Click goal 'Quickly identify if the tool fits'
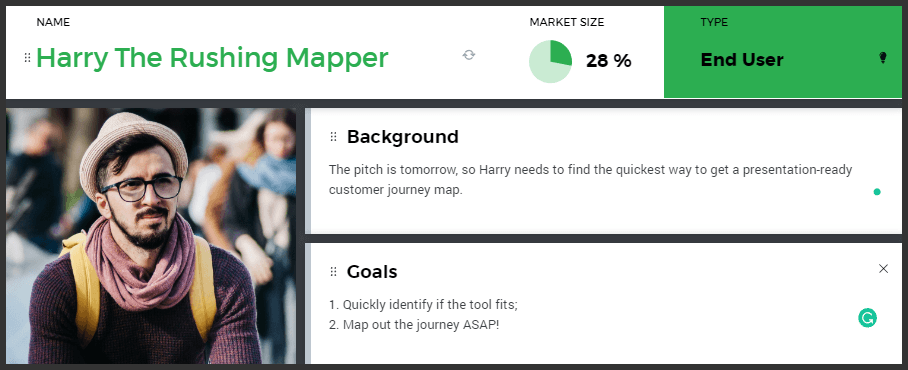 point(423,305)
